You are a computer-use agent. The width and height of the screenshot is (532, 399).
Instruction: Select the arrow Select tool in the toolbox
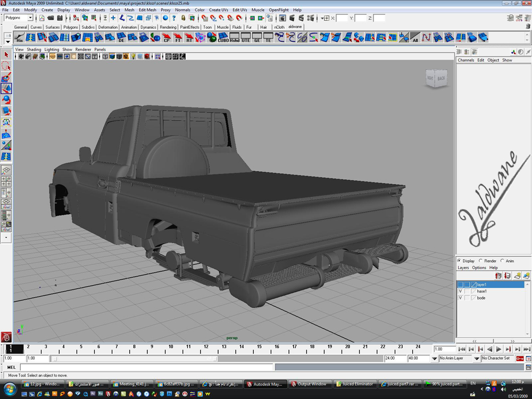(6, 55)
